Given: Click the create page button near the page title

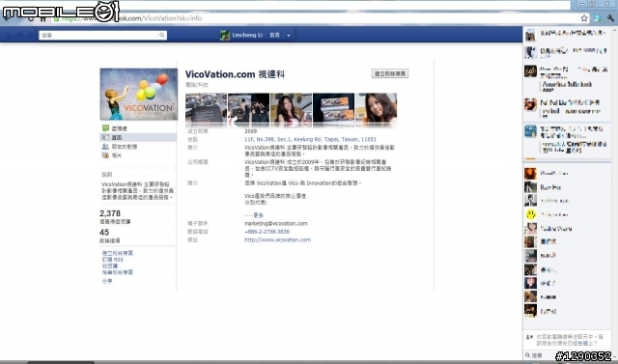Looking at the screenshot, I should (390, 73).
